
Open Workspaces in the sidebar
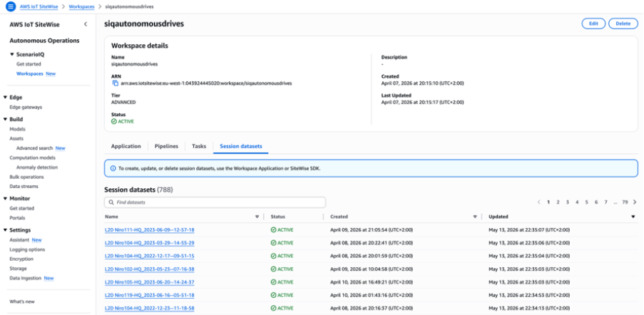(x=29, y=74)
